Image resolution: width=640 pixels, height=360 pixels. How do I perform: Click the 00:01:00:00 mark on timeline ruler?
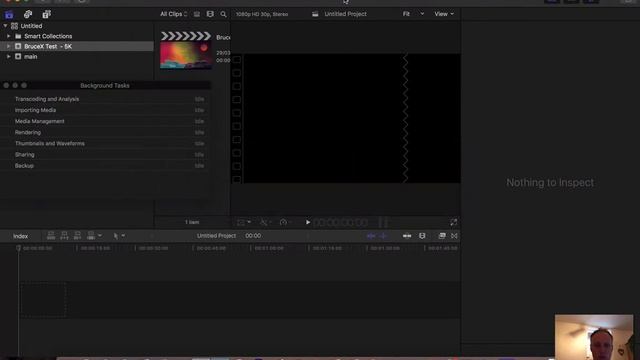click(x=269, y=248)
